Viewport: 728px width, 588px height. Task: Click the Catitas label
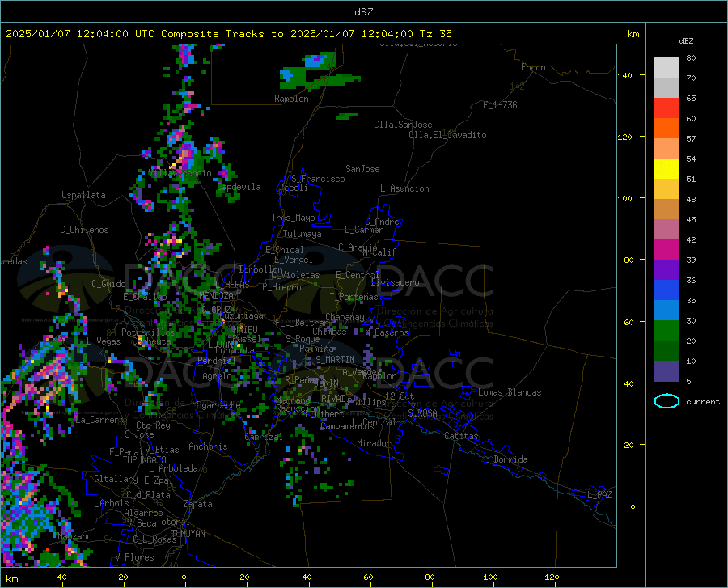click(x=461, y=436)
